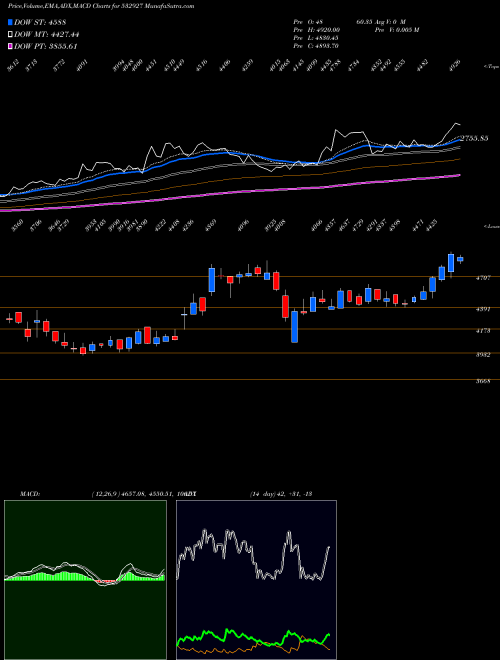
Task: Click the 'Pre C: 4893.70' value
Action: (316, 46)
